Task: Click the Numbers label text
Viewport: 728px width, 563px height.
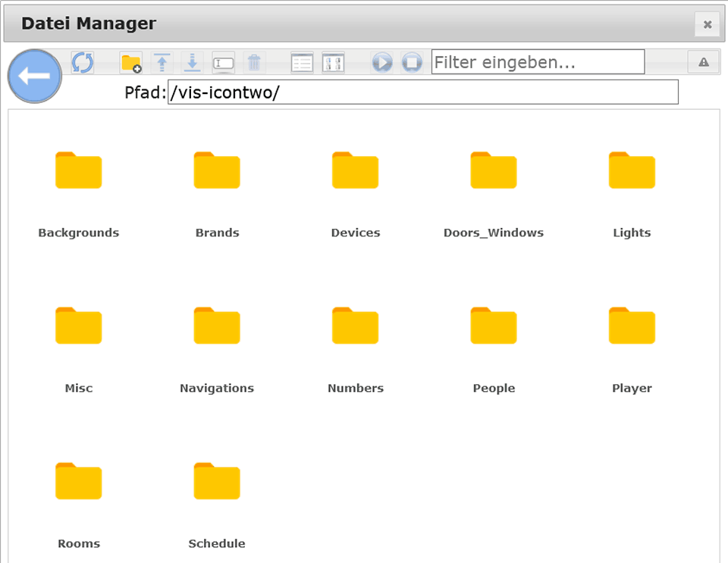Action: 356,388
